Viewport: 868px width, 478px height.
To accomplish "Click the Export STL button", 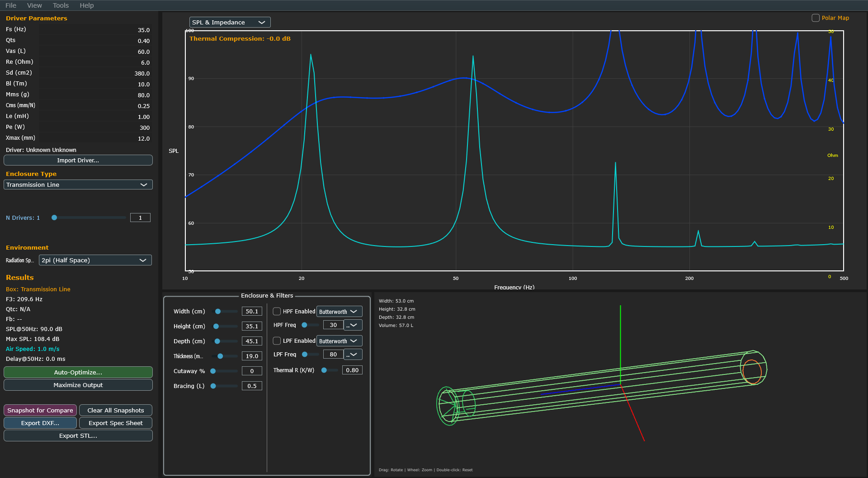I will click(78, 436).
